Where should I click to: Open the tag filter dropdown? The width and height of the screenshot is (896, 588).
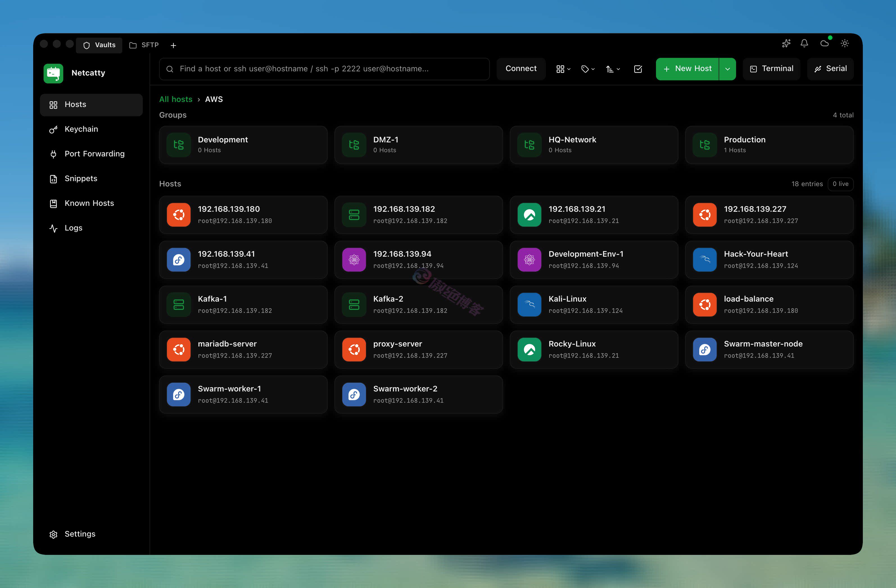[587, 69]
